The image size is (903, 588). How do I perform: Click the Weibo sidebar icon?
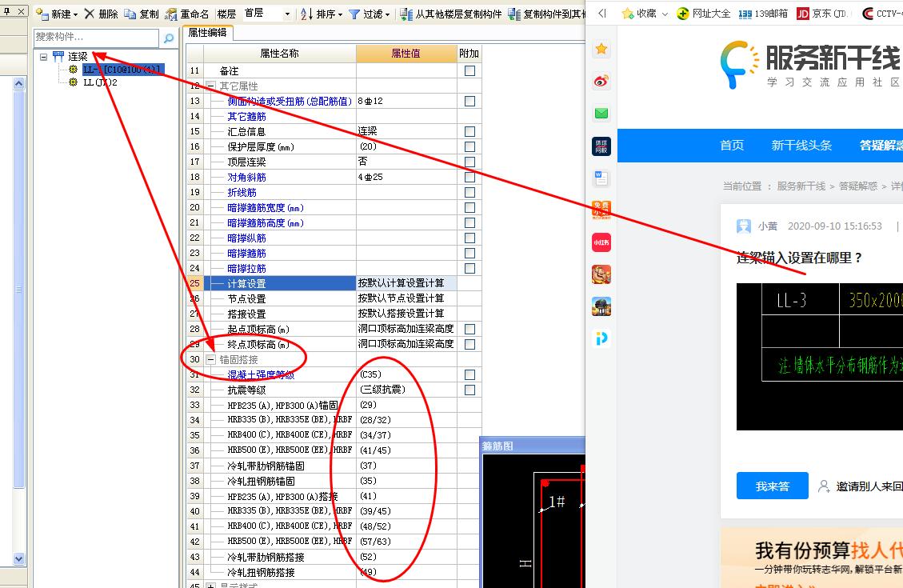[601, 82]
